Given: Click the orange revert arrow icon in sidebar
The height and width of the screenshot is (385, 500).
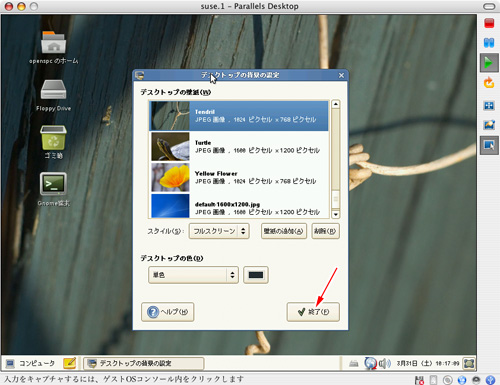Looking at the screenshot, I should 489,82.
